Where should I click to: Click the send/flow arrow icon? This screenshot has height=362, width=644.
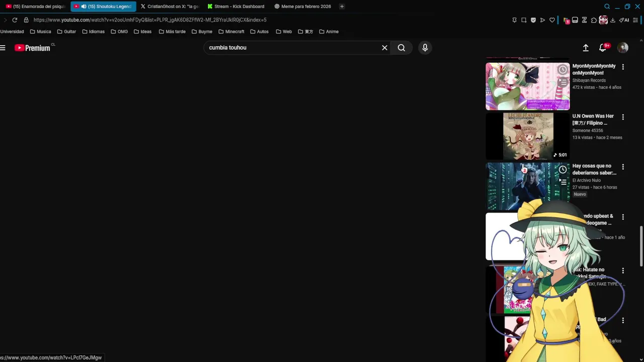click(542, 20)
